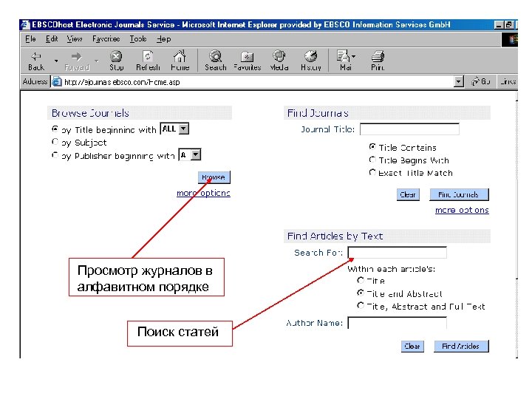Expand Forward button history dropdown arrow
Viewport: 532px width, 399px height.
97,61
